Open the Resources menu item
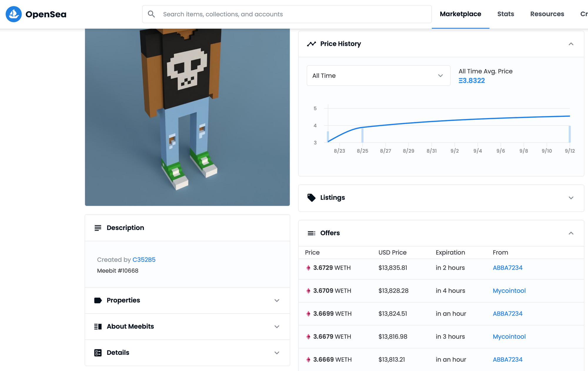Image resolution: width=588 pixels, height=371 pixels. (547, 14)
